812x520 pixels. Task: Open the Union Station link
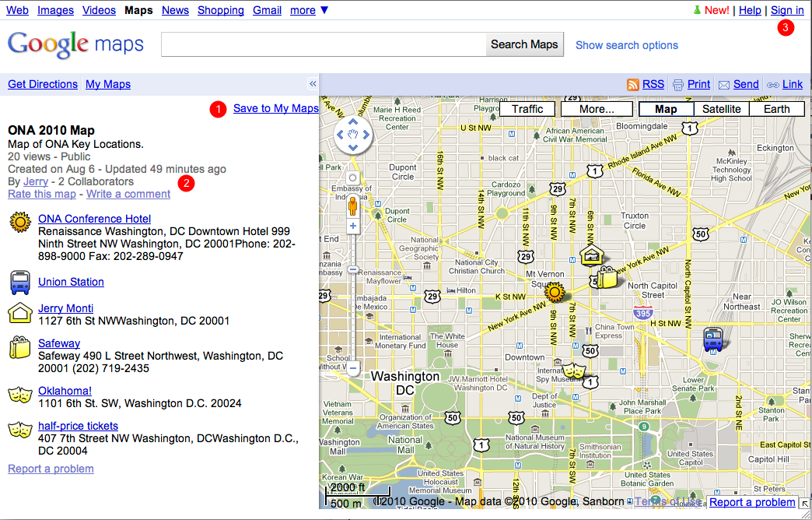click(x=71, y=282)
